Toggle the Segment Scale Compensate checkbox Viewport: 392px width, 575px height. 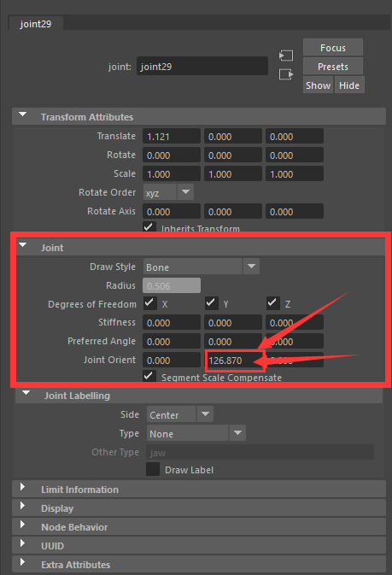tap(149, 376)
